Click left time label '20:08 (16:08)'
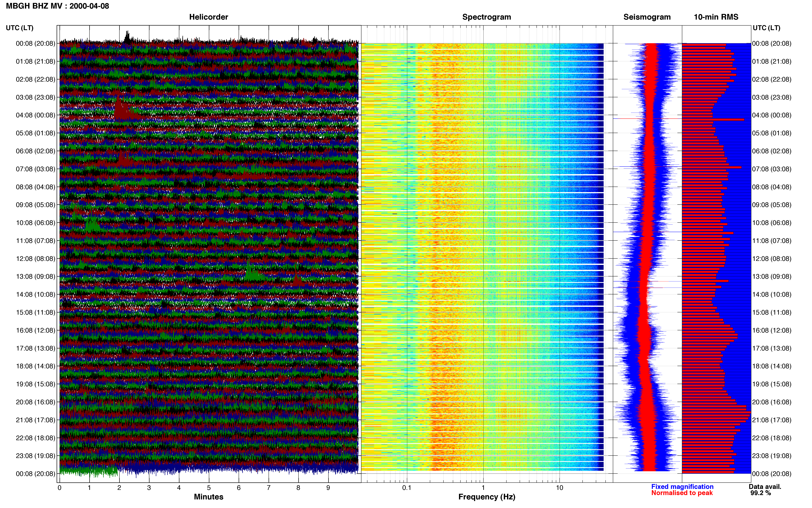The height and width of the screenshot is (508, 812). click(x=36, y=402)
